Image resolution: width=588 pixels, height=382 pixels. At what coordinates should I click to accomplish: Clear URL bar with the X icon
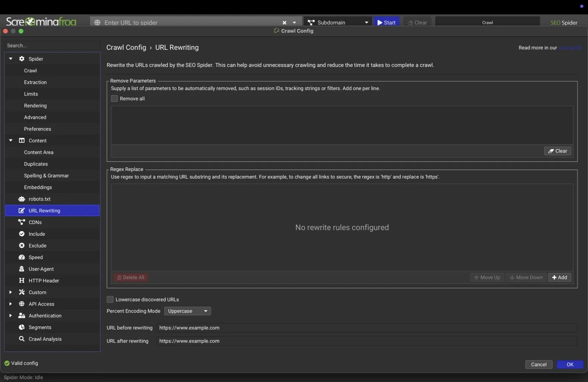(x=284, y=23)
